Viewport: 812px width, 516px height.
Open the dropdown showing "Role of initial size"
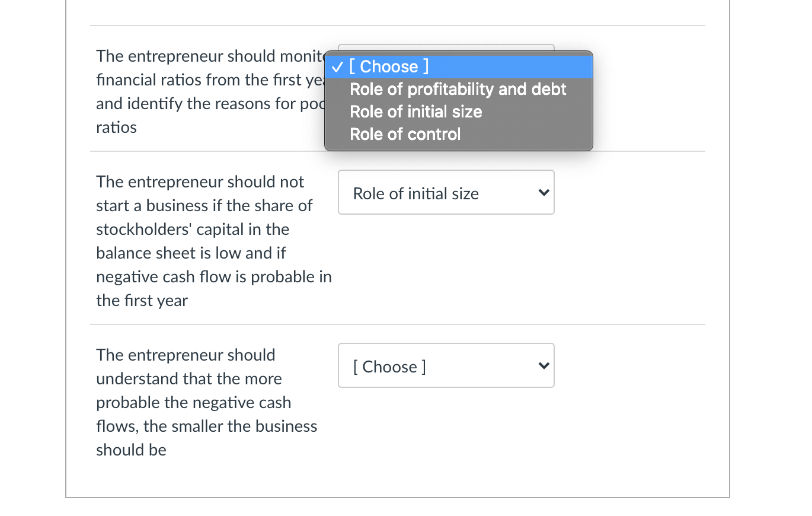[446, 192]
